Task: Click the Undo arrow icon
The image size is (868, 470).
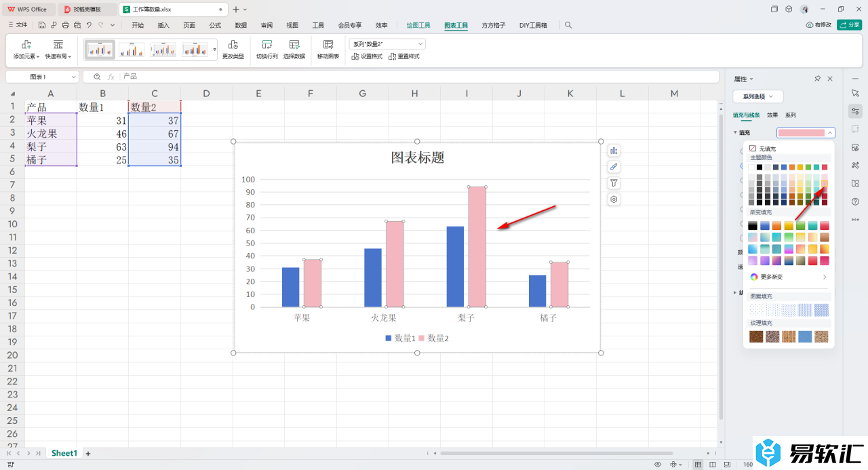Action: tap(89, 25)
